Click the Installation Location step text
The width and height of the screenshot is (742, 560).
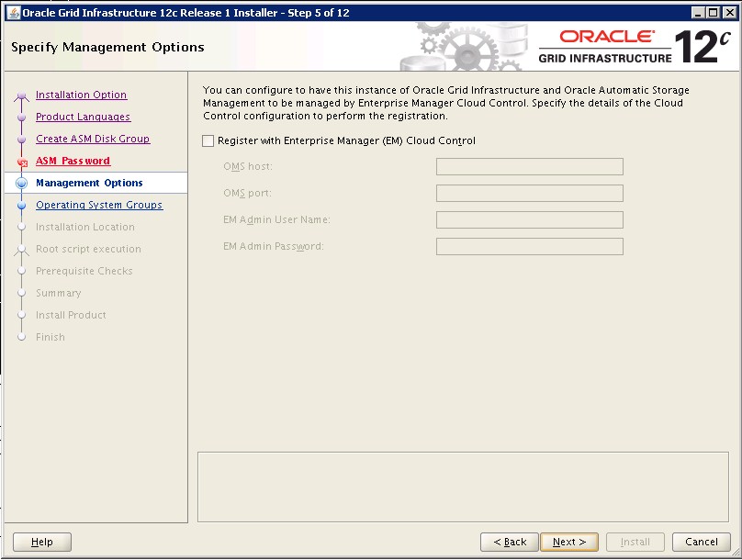(85, 227)
